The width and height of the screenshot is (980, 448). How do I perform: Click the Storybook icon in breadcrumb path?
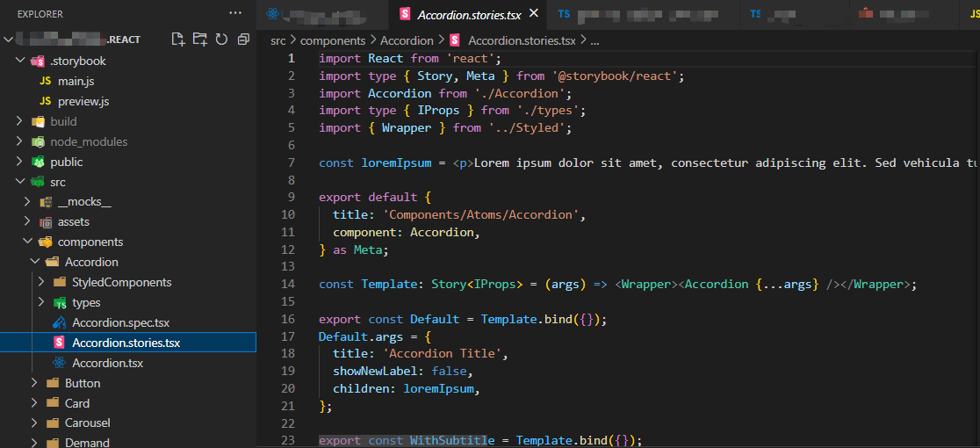coord(454,40)
